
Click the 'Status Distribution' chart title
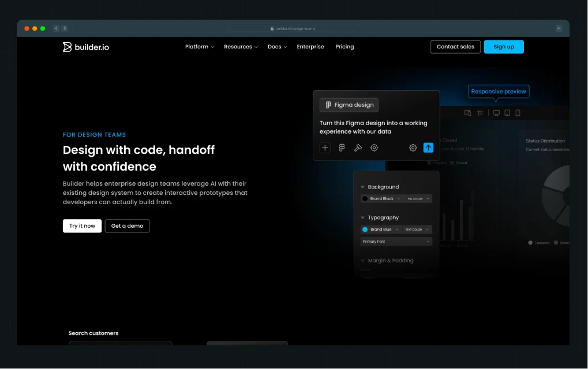[x=545, y=141]
